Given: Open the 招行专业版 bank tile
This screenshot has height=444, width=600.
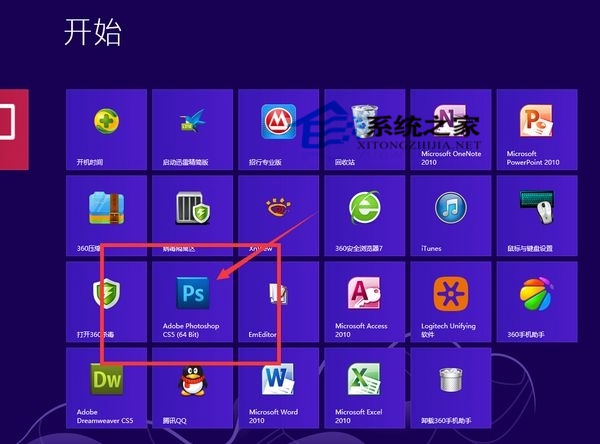Looking at the screenshot, I should coord(278,128).
